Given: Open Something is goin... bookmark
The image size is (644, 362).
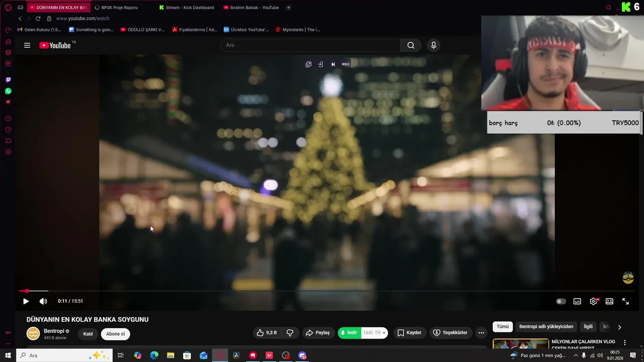Looking at the screenshot, I should click(91, 30).
